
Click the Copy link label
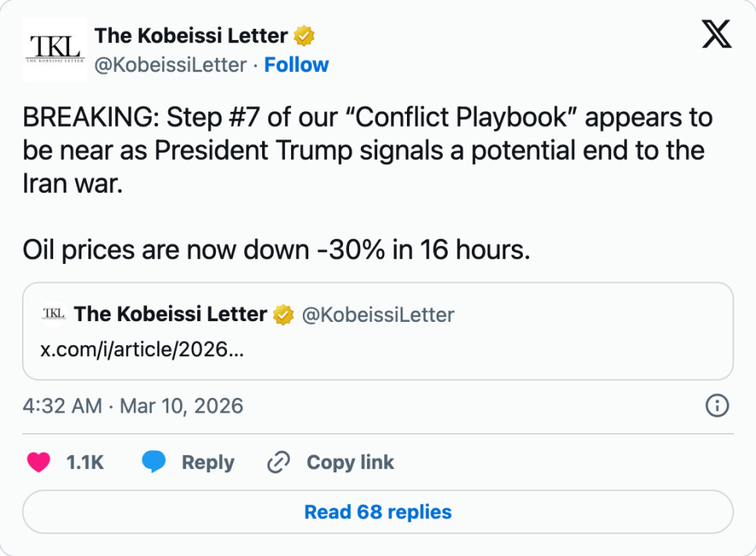point(350,463)
